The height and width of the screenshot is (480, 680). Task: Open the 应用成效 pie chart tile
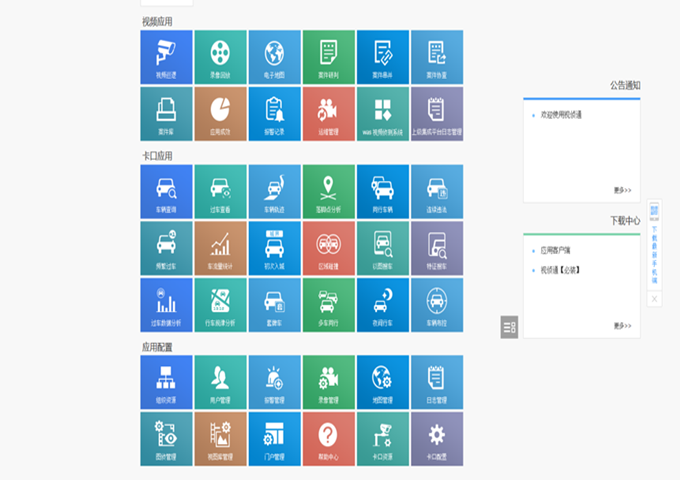[x=220, y=113]
